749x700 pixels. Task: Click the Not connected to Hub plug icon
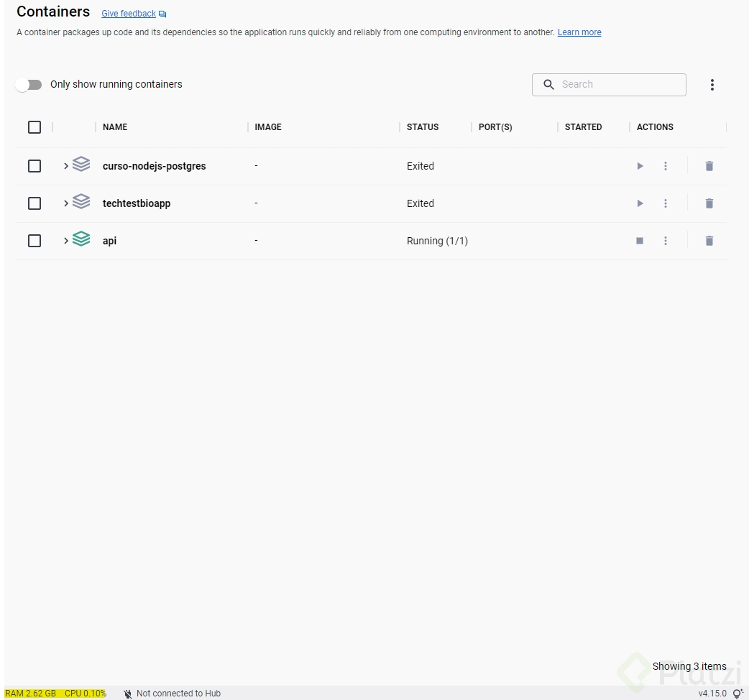point(127,694)
